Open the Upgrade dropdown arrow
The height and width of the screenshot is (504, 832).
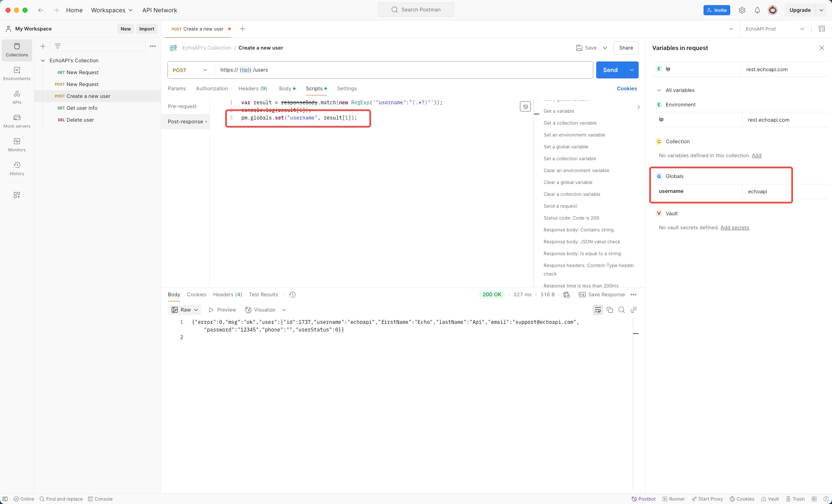pyautogui.click(x=821, y=10)
